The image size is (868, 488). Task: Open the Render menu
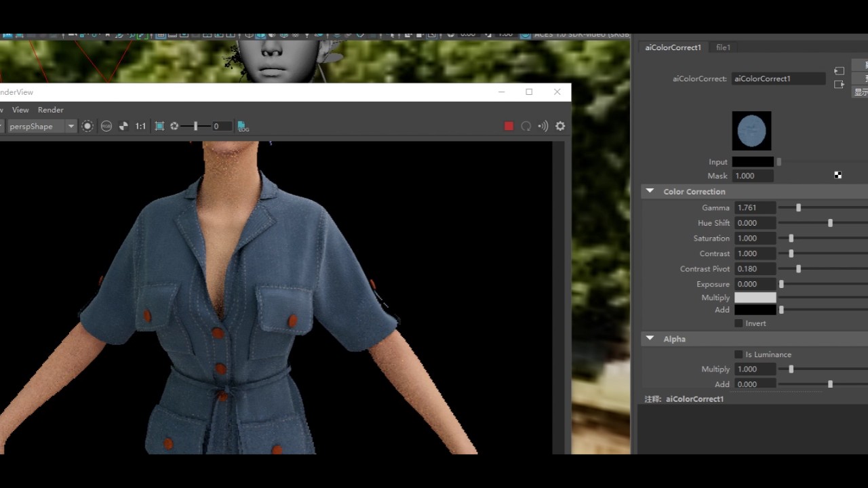[x=50, y=110]
